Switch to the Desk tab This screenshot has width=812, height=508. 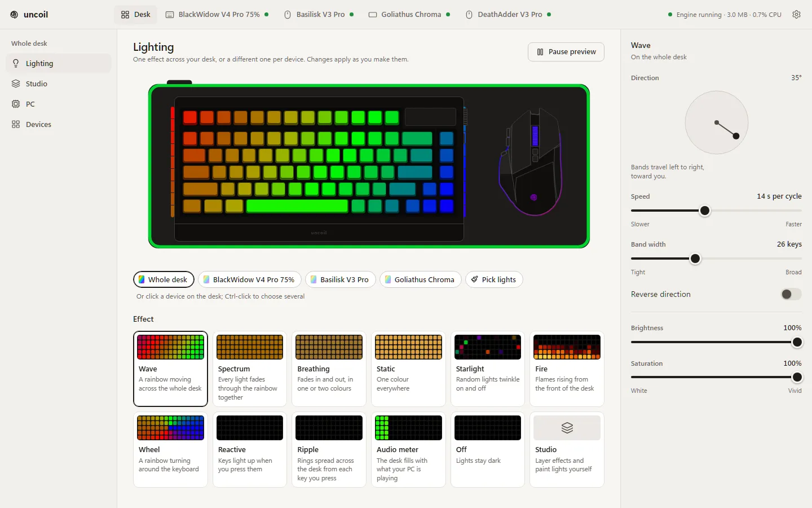(136, 15)
